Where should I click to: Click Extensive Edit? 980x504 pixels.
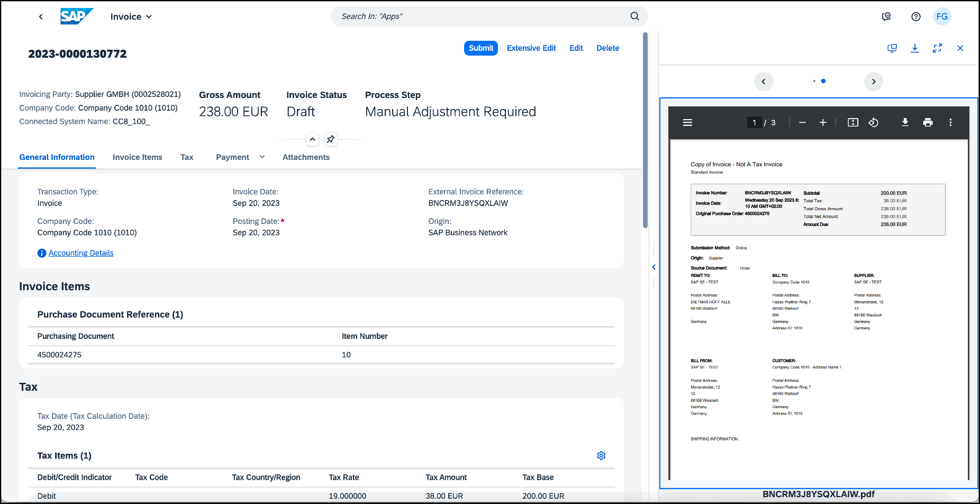(531, 48)
